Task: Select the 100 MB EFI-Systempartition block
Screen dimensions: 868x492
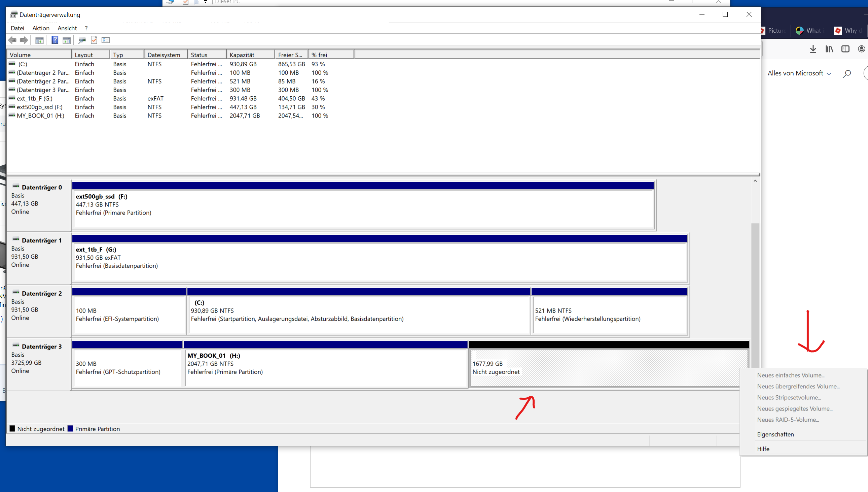Action: 129,311
